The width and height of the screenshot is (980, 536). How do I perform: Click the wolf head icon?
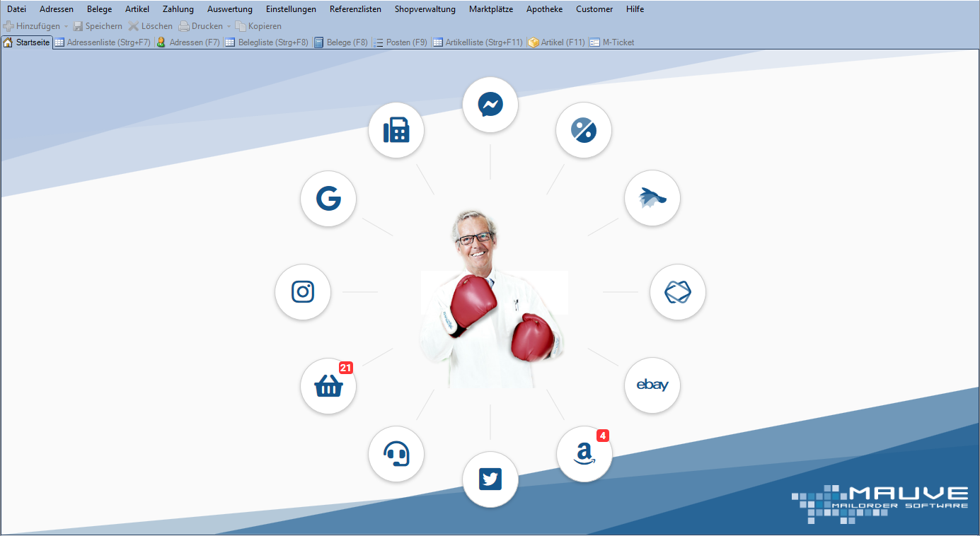coord(652,199)
